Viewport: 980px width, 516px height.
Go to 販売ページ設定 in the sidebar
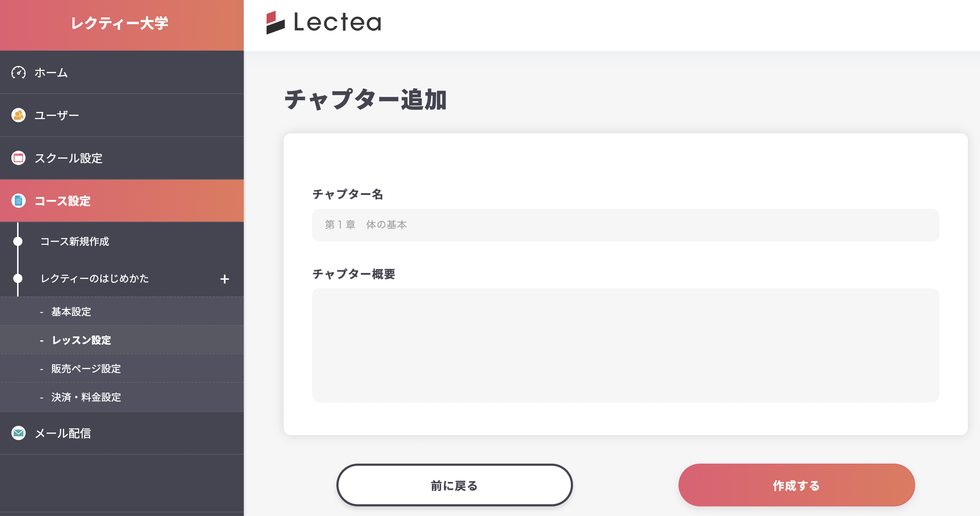(86, 368)
